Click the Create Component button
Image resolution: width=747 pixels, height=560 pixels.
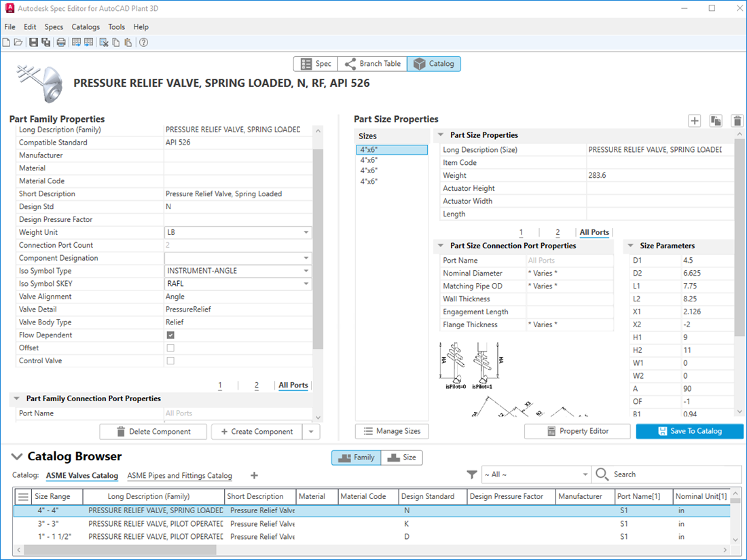coord(257,432)
